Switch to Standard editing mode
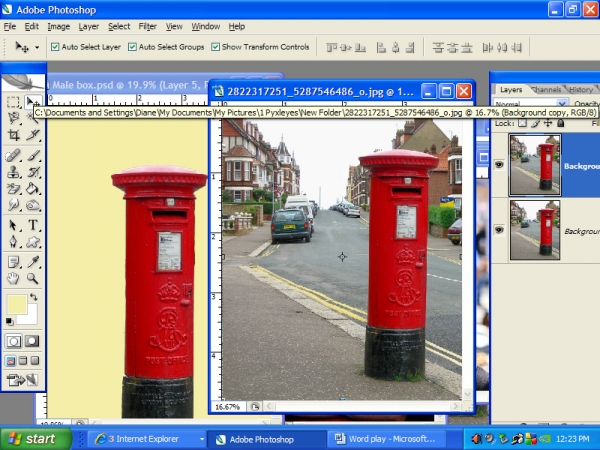Image resolution: width=600 pixels, height=450 pixels. pos(14,341)
